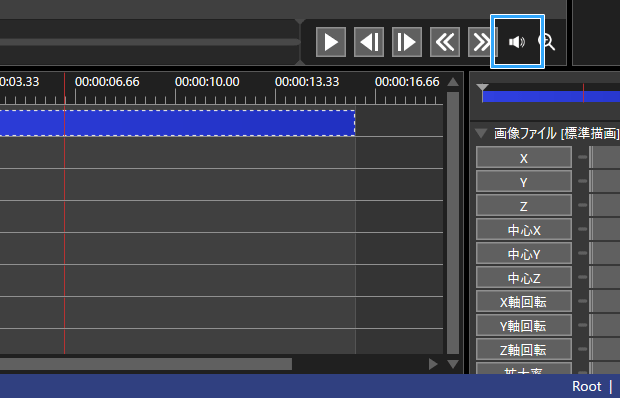Collapse the 画像ファイル section triangle
This screenshot has height=398, width=620.
point(481,133)
